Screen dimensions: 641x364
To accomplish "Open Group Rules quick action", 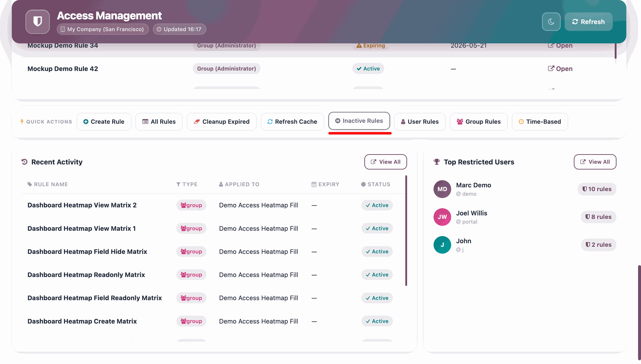I will coord(478,122).
